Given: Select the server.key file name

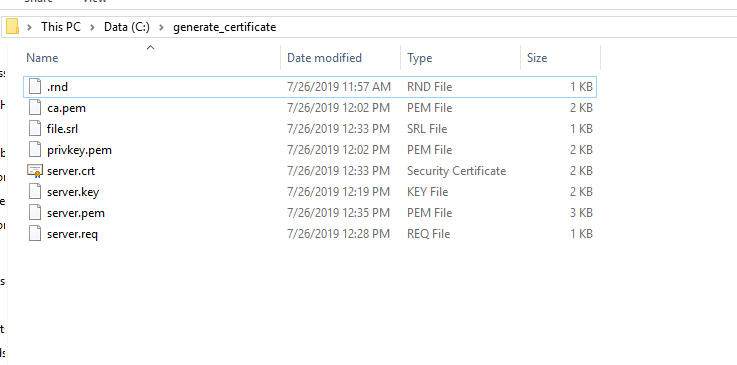Looking at the screenshot, I should coord(73,192).
